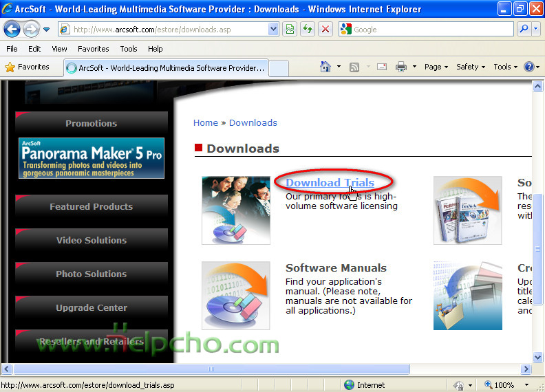Click the Refresh page icon
The width and height of the screenshot is (545, 392).
pos(308,30)
